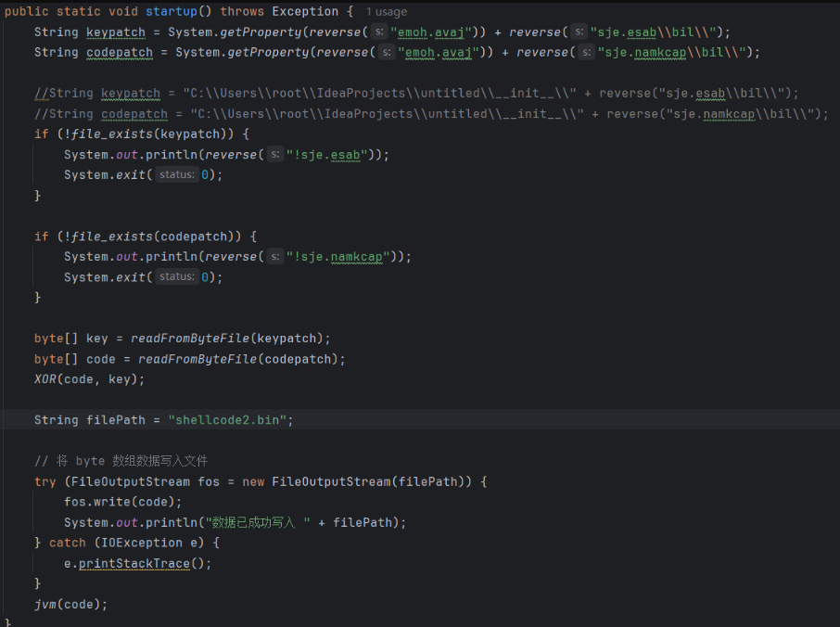
Task: Click the "sje.namkcap\\bil\\" string on the uncommented codepatch line
Action: pos(672,53)
